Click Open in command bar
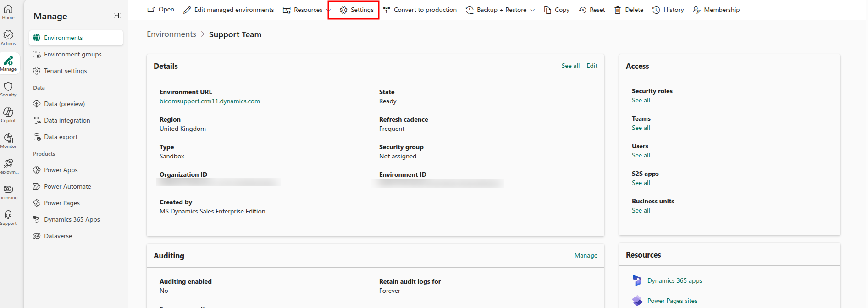 click(x=160, y=10)
